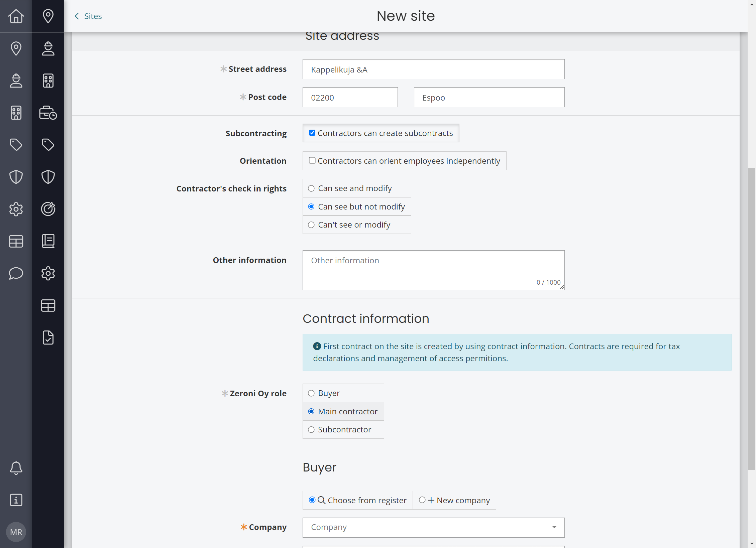Click the info icon in left sidebar
Screen dimensions: 756x548
(16, 500)
